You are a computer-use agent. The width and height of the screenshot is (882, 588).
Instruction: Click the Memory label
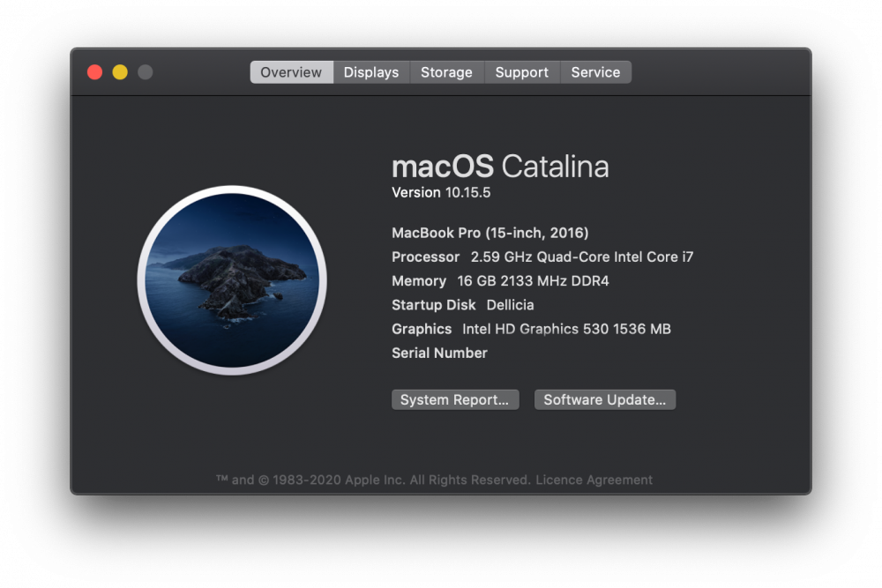[418, 281]
